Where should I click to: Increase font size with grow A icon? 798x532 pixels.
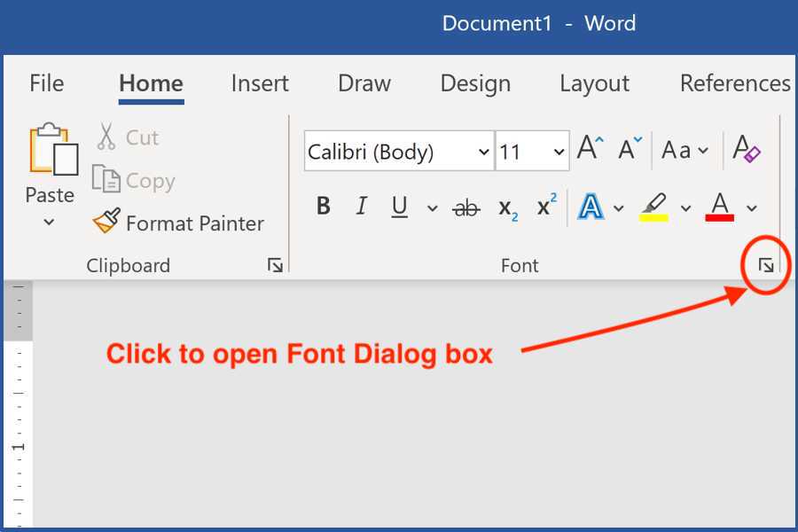[591, 149]
